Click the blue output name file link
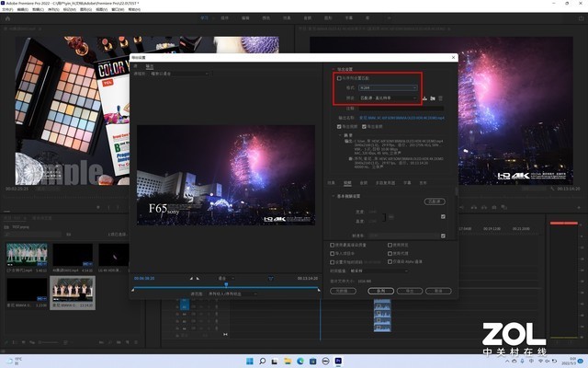588x368 pixels. pos(401,118)
